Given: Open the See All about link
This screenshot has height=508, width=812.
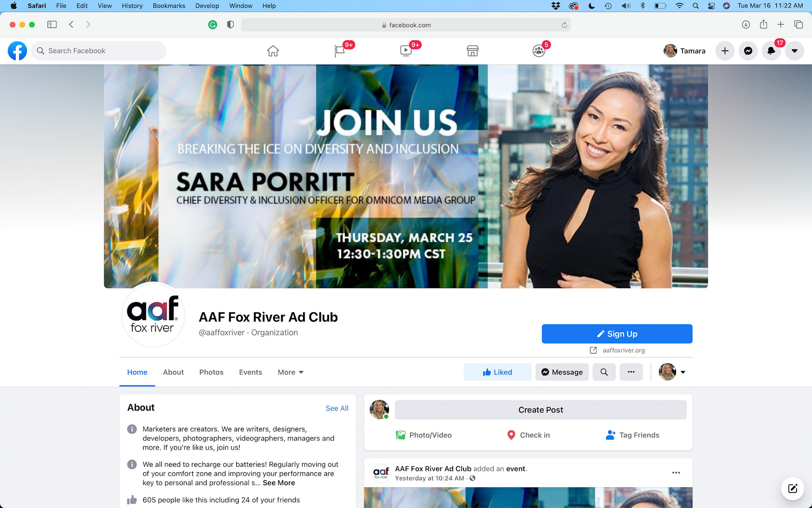Looking at the screenshot, I should click(337, 408).
